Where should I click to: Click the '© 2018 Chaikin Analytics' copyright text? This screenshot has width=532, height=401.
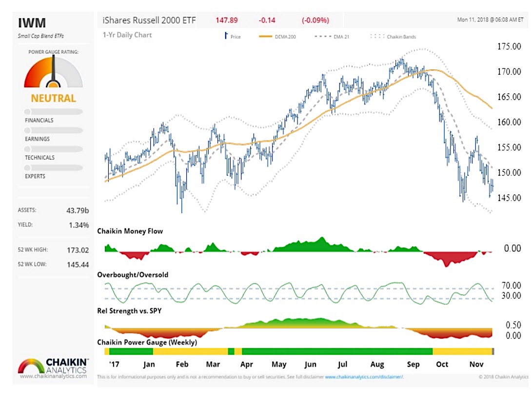pyautogui.click(x=504, y=377)
